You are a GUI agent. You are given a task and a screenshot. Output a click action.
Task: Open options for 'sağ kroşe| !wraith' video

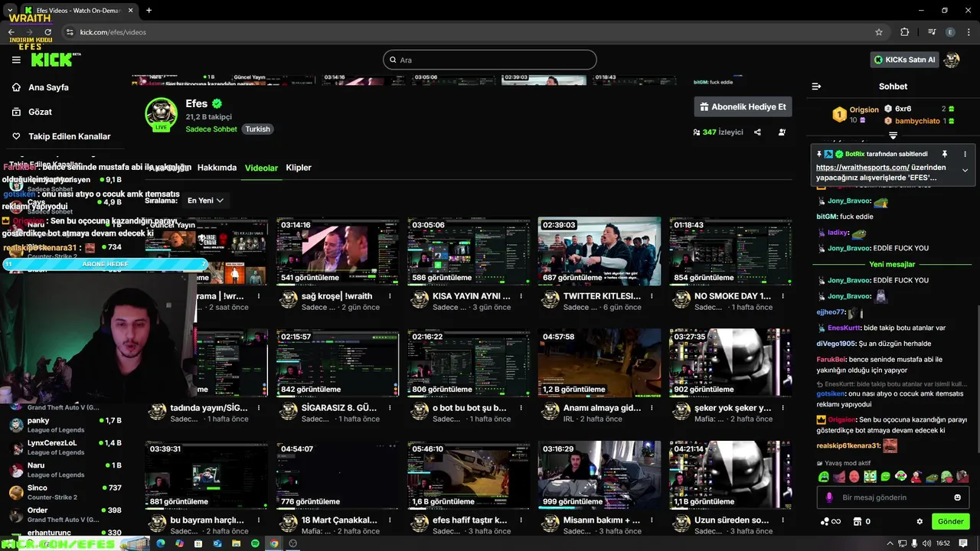390,296
